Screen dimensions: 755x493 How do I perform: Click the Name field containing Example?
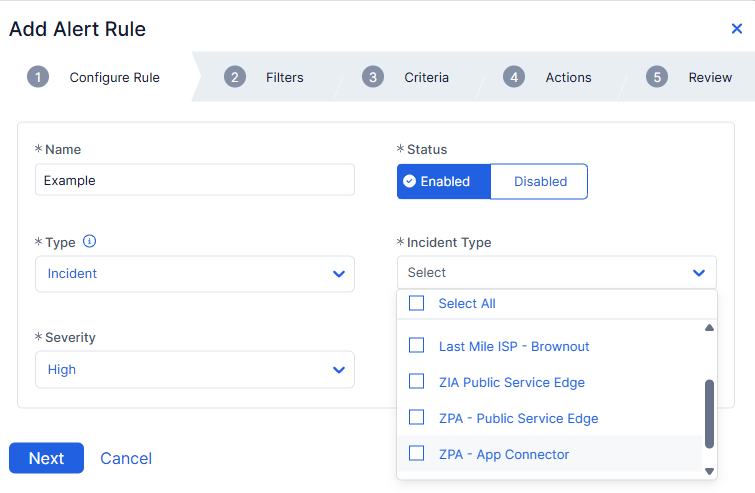pos(195,180)
